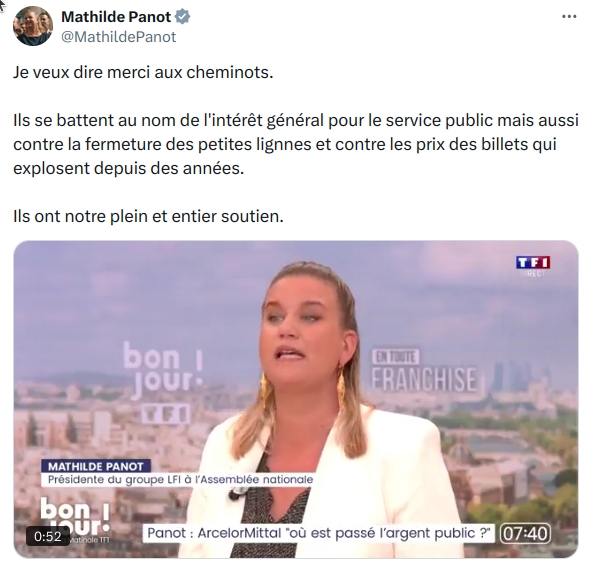This screenshot has width=592, height=566.
Task: Open the @MathildePanot handle link
Action: pyautogui.click(x=119, y=37)
